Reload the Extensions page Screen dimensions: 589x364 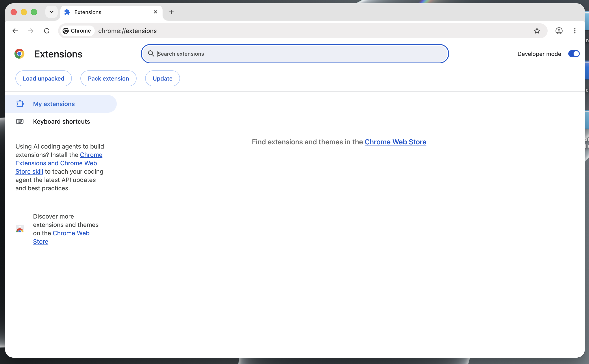point(47,31)
